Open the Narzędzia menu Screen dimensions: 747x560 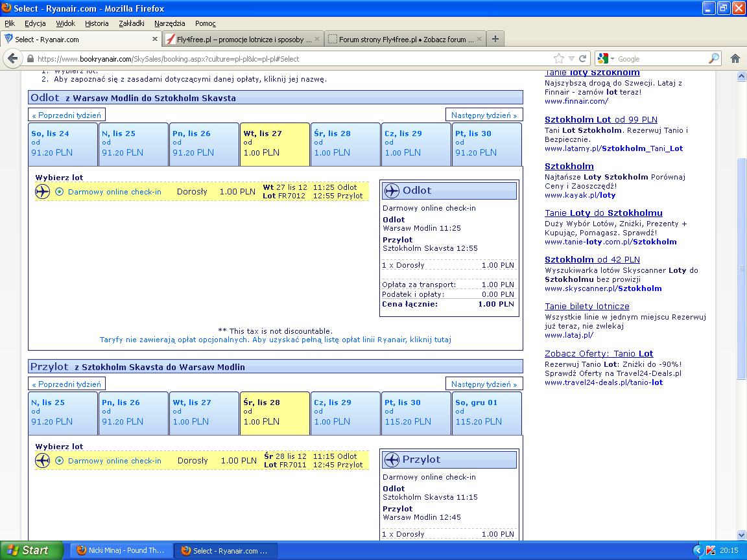tap(170, 23)
